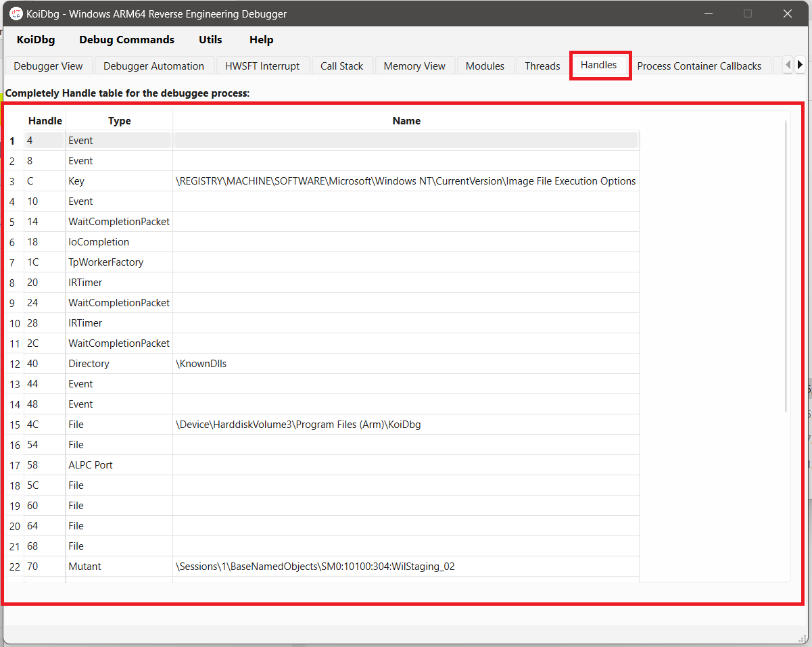
Task: Open the KoiDbg menu
Action: 36,40
